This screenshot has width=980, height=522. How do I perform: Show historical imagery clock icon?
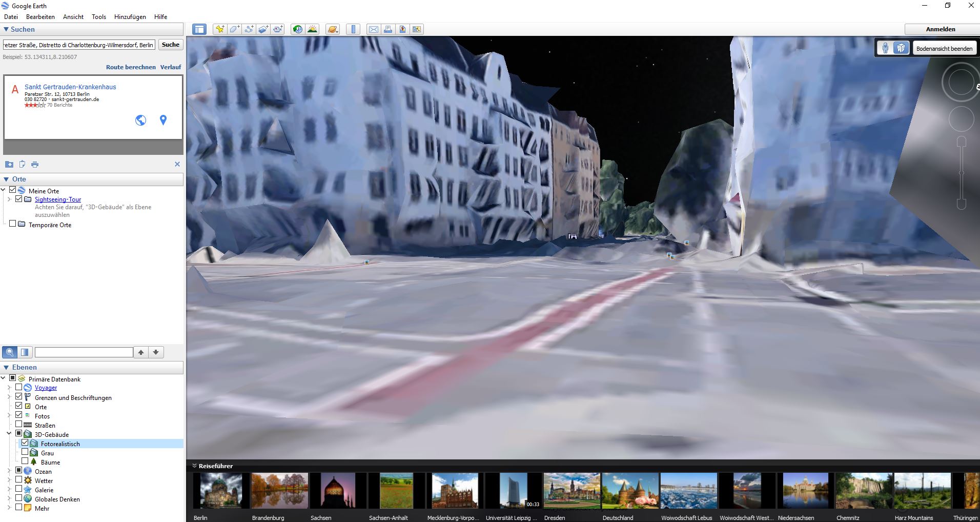click(x=298, y=29)
